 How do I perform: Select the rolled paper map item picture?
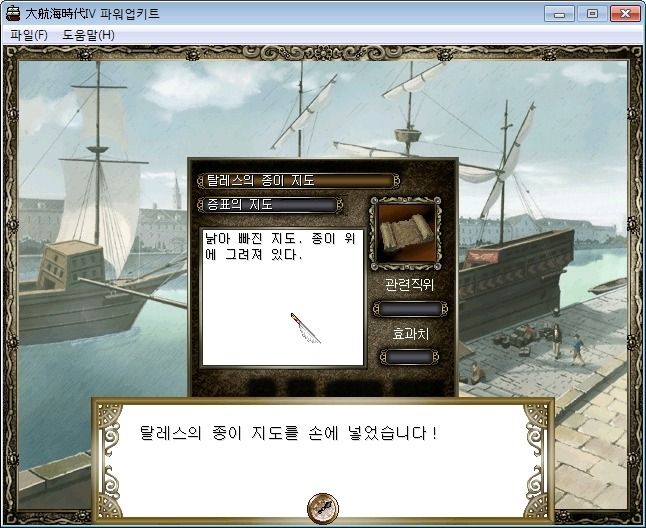click(407, 233)
